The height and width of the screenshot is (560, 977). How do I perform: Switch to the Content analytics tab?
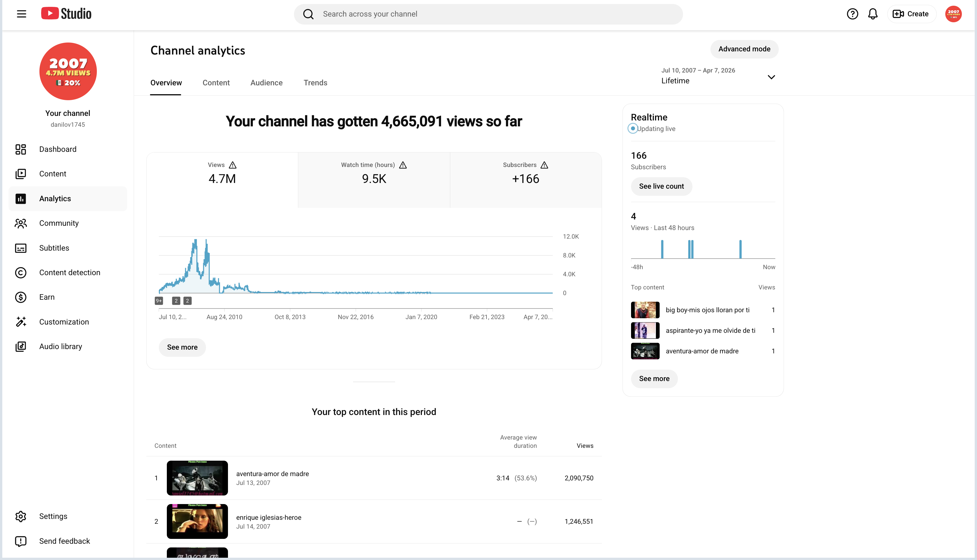click(216, 83)
